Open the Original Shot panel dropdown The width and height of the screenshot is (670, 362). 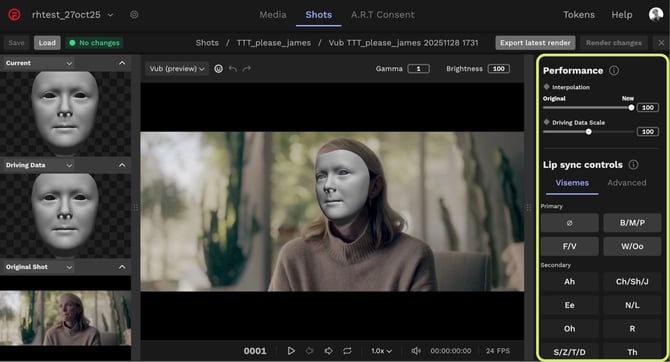point(38,267)
